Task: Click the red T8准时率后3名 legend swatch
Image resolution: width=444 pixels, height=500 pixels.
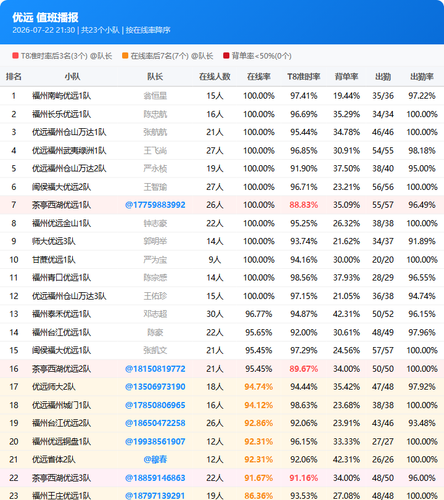Action: (x=15, y=56)
